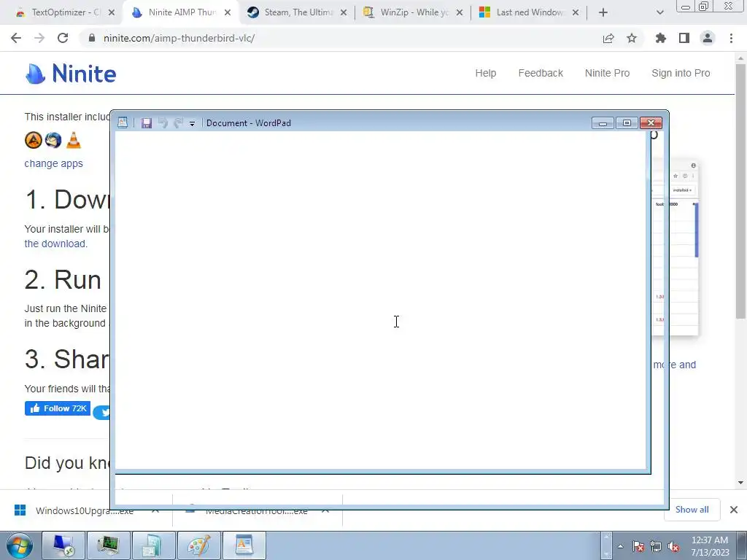747x560 pixels.
Task: Click Show all downloads button
Action: point(692,510)
